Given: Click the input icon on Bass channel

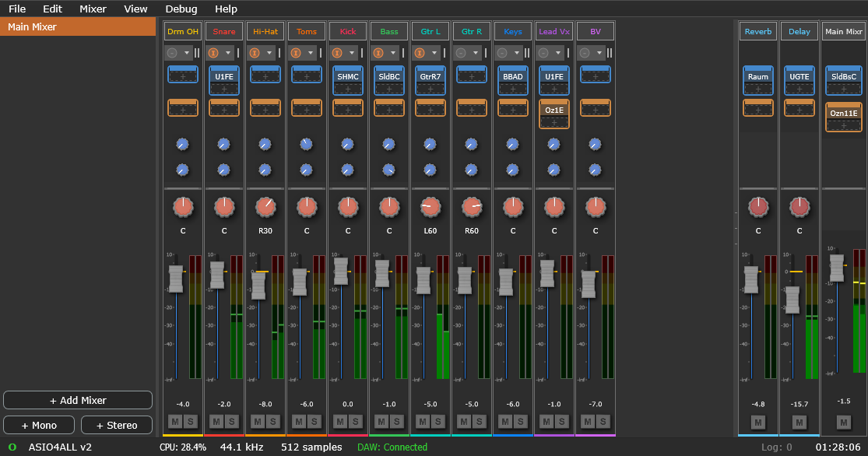Looking at the screenshot, I should [378, 53].
